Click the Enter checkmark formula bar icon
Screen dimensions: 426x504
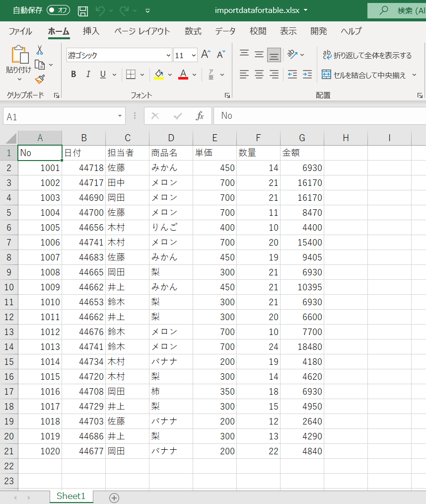178,116
